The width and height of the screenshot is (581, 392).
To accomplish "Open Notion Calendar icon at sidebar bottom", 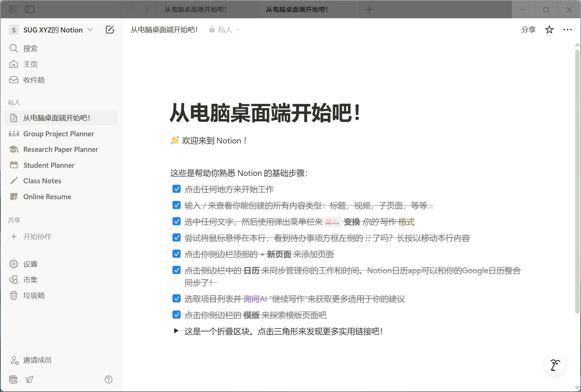I will tap(13, 379).
